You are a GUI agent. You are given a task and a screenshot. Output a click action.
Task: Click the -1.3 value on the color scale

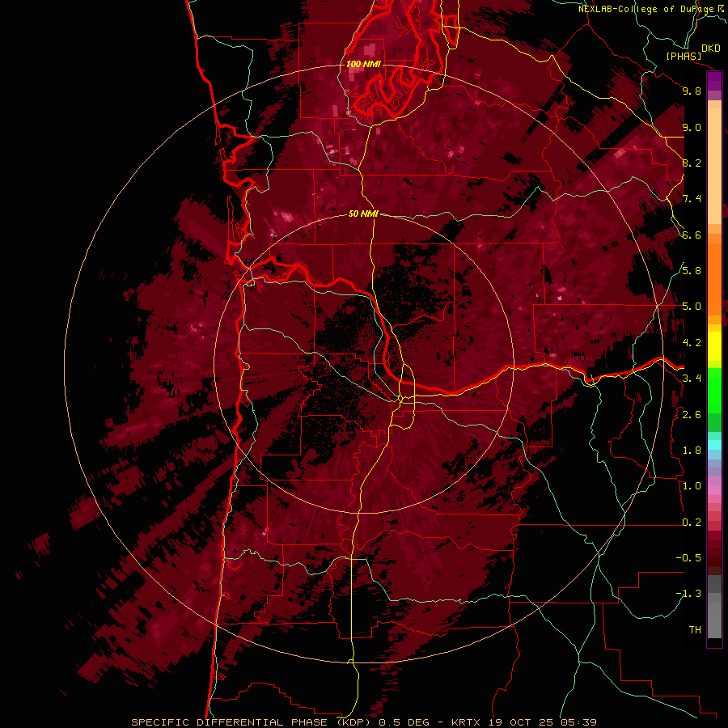(x=688, y=594)
